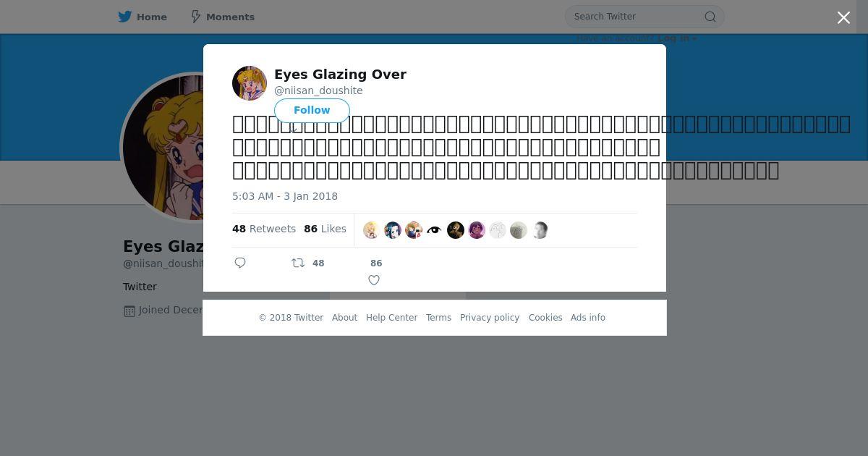This screenshot has height=456, width=868.
Task: Open the 86 Likes list
Action: click(x=325, y=229)
